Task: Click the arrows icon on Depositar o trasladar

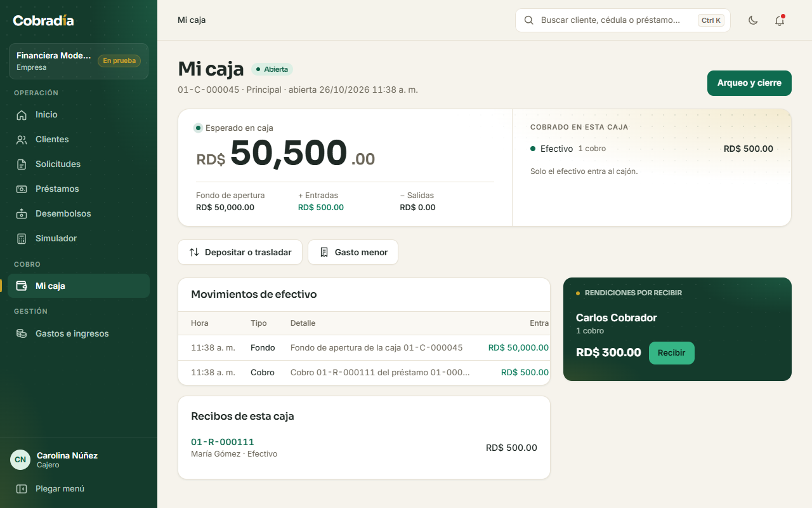Action: pyautogui.click(x=194, y=252)
